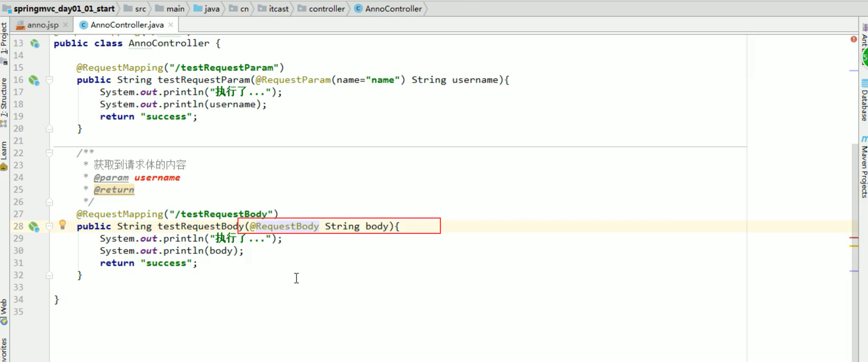Open the Project tool window

click(x=4, y=43)
